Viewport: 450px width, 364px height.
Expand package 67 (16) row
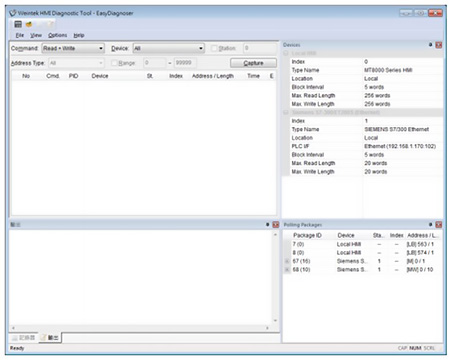[287, 261]
